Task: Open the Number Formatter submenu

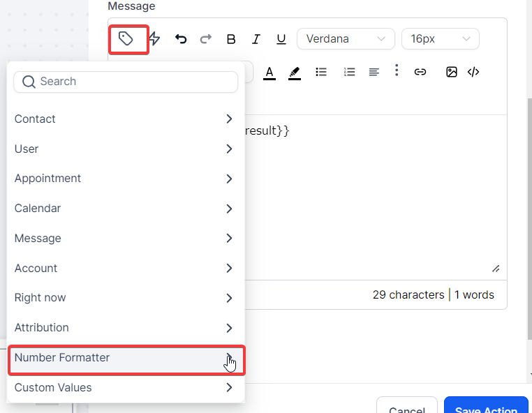Action: 126,358
